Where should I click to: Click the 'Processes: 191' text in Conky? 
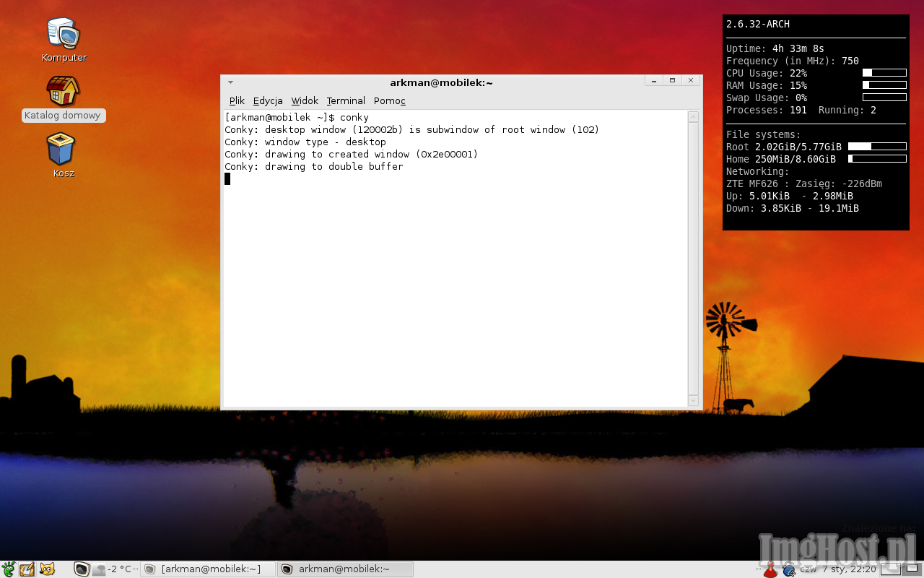pyautogui.click(x=767, y=111)
